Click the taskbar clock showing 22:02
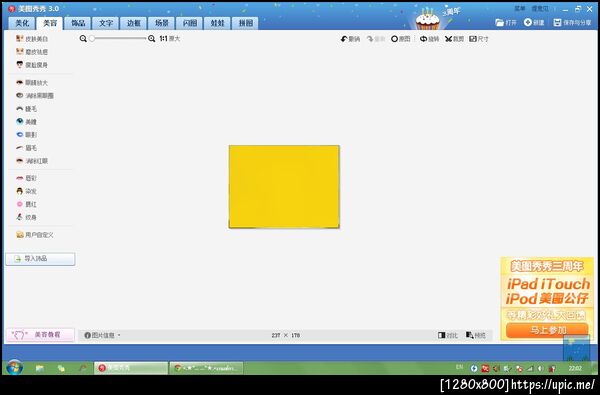This screenshot has height=395, width=600. (x=575, y=368)
